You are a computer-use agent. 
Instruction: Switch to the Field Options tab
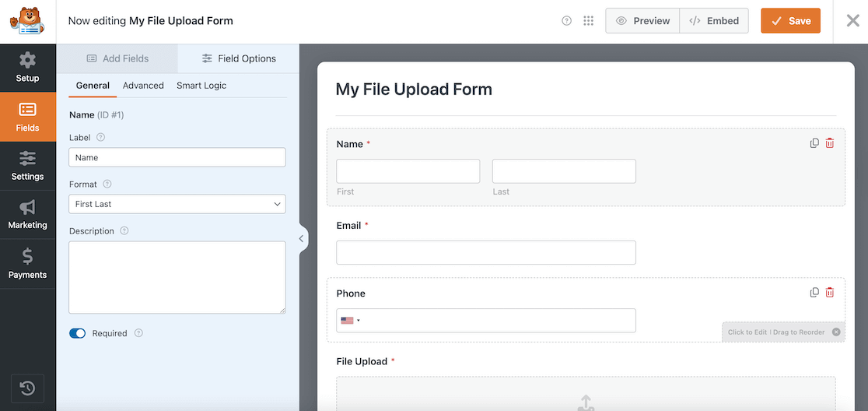(239, 58)
